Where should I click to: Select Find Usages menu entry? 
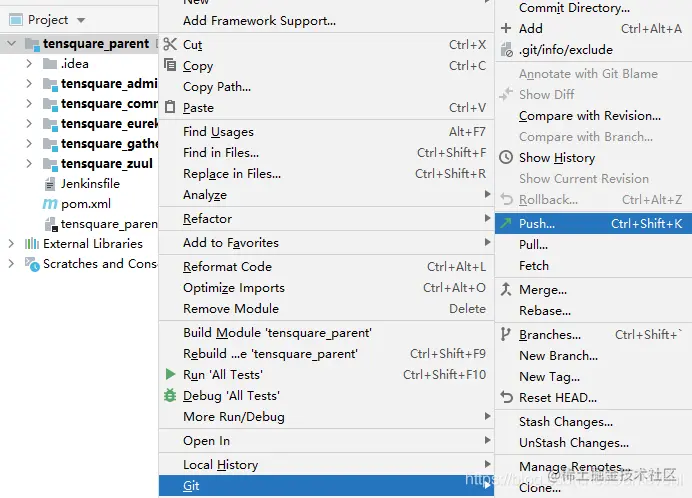[x=326, y=132]
